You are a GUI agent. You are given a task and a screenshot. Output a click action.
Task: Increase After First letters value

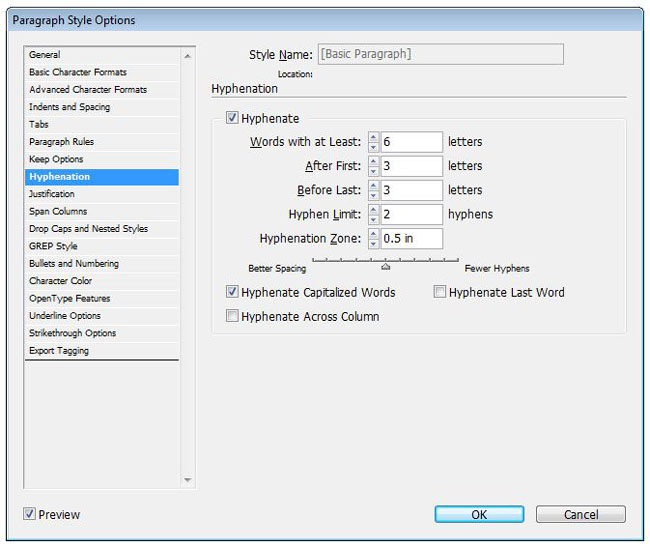coord(374,161)
